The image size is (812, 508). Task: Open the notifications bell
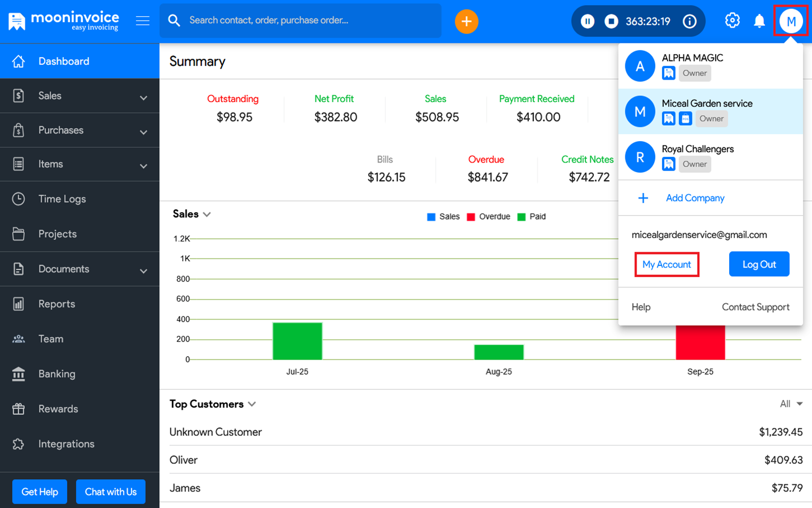pyautogui.click(x=760, y=21)
